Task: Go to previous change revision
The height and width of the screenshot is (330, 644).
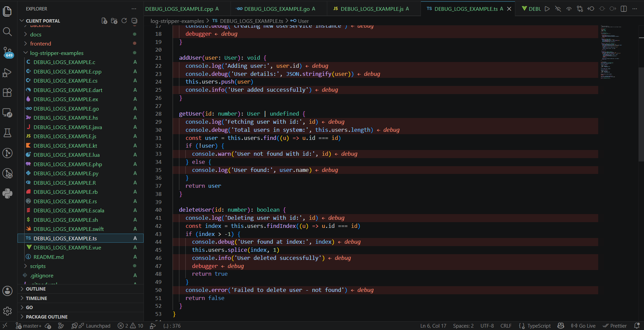Action: [591, 9]
